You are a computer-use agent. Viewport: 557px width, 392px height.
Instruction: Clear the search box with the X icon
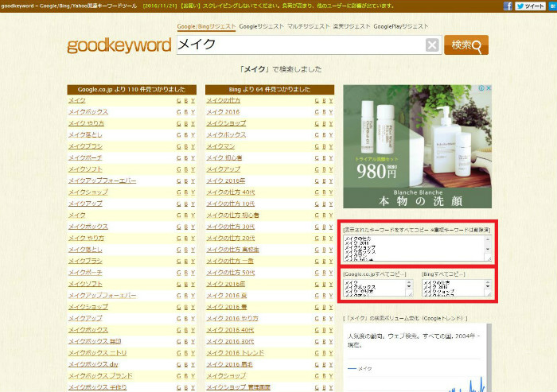point(432,45)
